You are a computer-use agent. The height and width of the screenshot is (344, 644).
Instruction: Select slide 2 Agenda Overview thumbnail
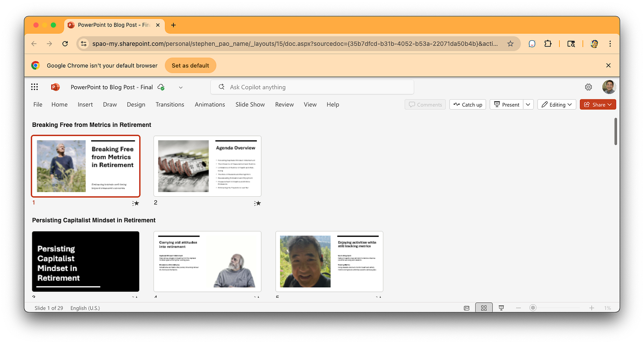207,166
